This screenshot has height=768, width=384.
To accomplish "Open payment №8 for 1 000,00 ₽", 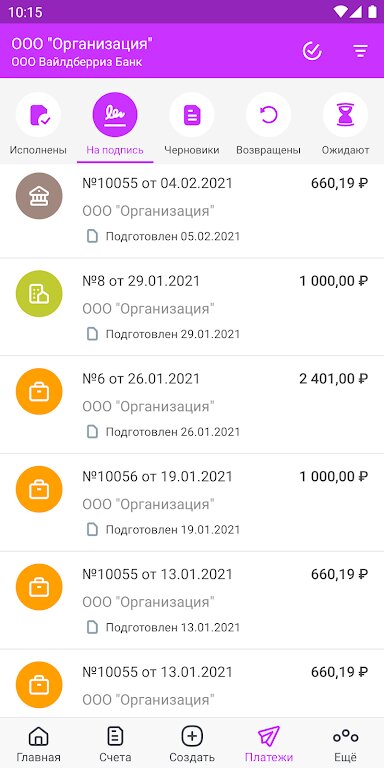I will point(192,307).
